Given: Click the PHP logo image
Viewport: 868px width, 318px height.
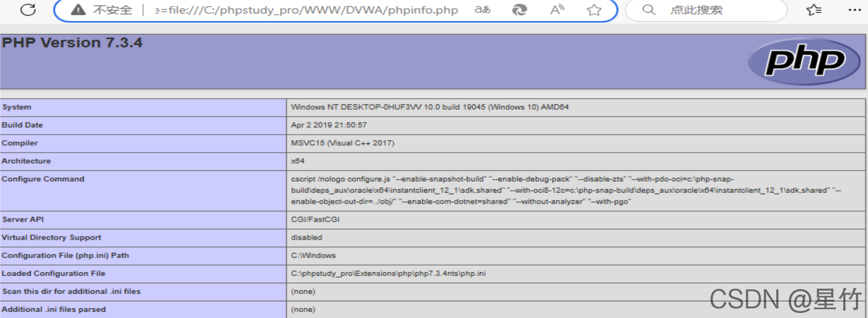Looking at the screenshot, I should (804, 62).
